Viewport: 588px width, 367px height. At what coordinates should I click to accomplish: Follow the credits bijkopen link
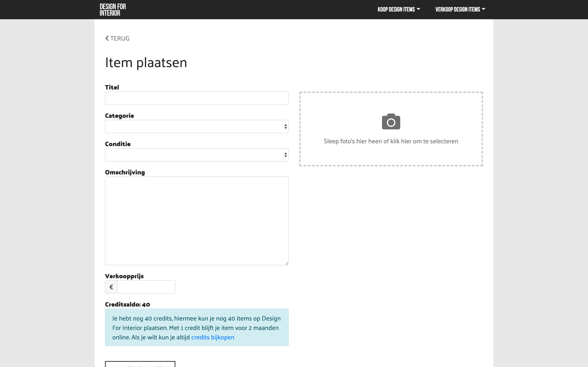[x=213, y=337]
